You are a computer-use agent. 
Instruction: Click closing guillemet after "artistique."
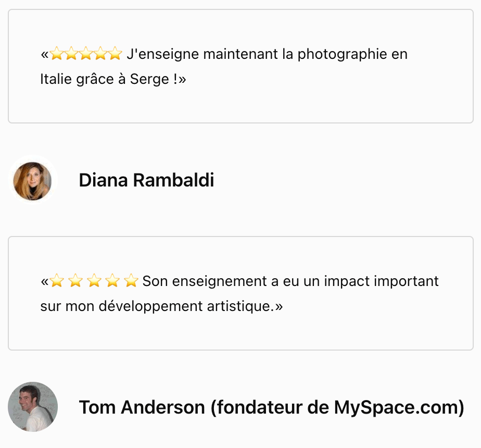[279, 307]
